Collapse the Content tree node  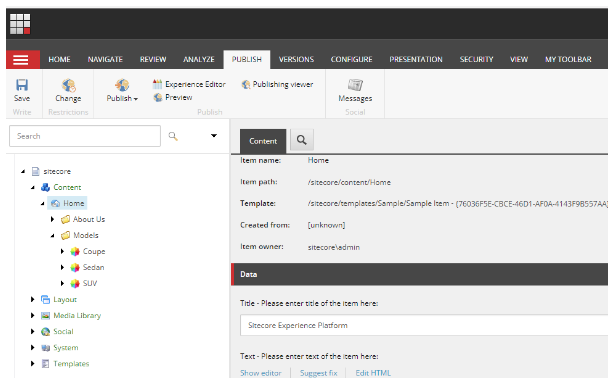coord(33,187)
